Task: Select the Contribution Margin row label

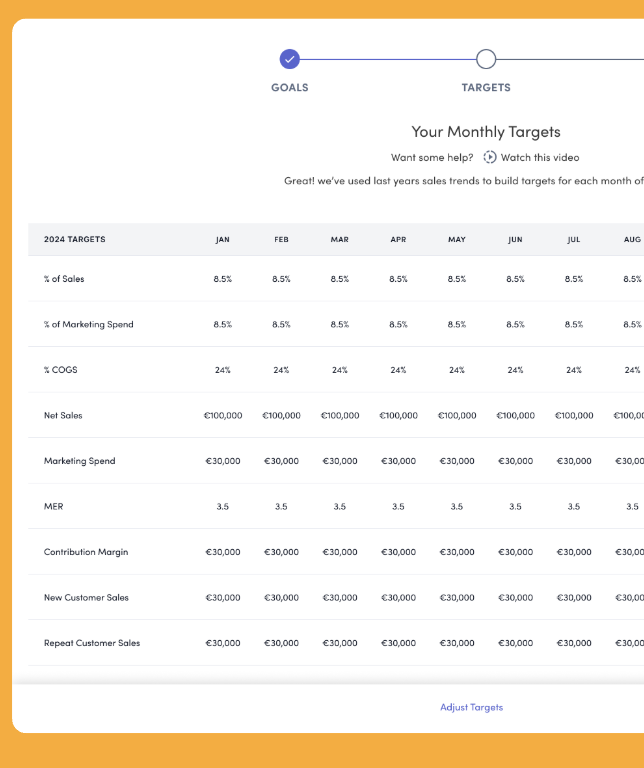Action: (86, 552)
